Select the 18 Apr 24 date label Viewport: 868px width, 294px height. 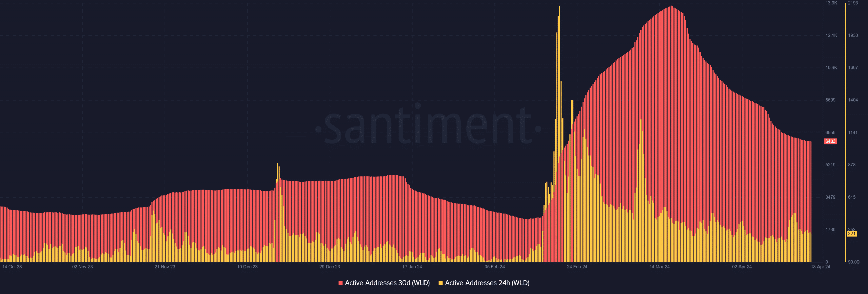click(821, 267)
